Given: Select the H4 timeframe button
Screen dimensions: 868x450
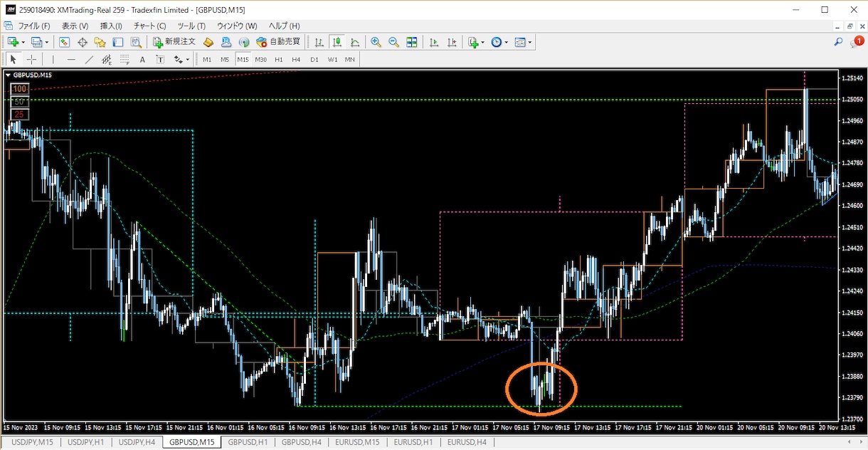Looking at the screenshot, I should tap(296, 60).
